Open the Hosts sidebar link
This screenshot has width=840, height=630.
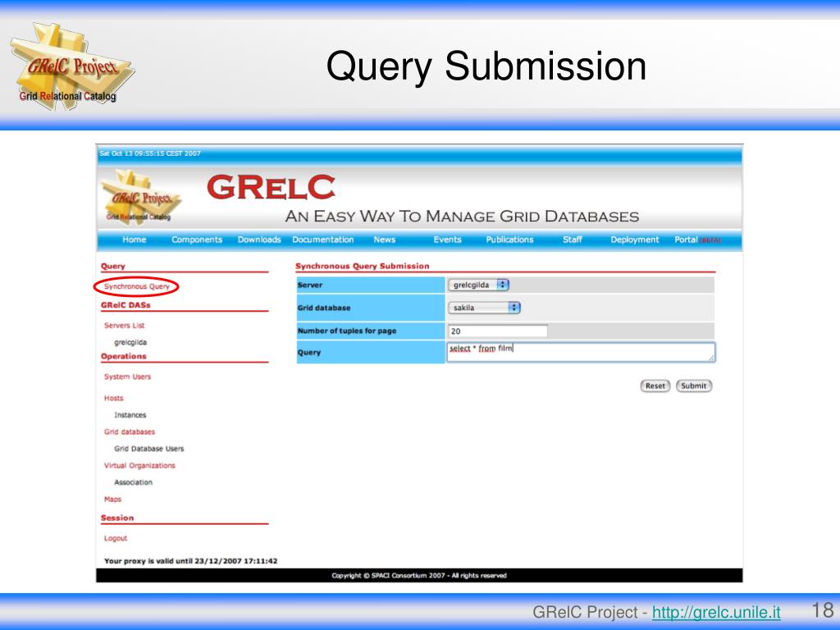click(113, 398)
